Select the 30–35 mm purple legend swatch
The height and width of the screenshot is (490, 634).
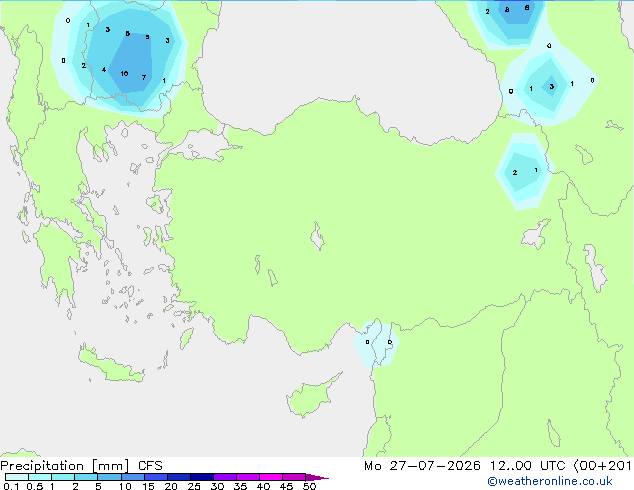pyautogui.click(x=225, y=477)
